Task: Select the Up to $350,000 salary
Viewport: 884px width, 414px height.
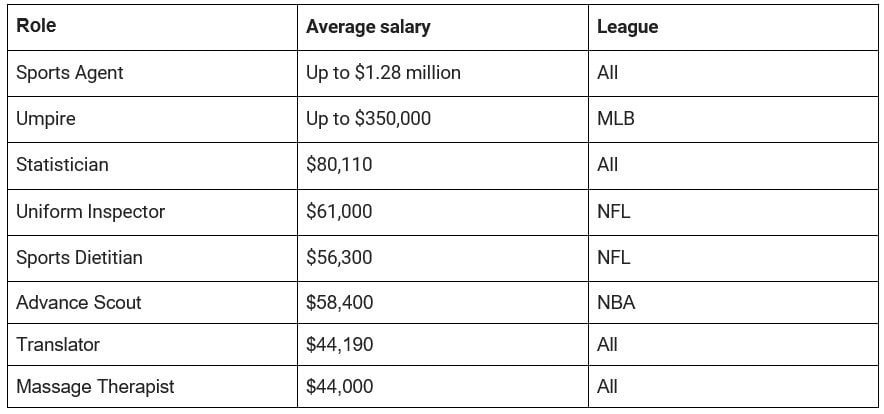Action: tap(368, 119)
